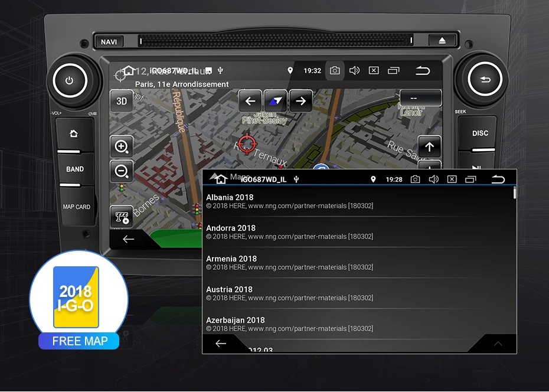The image size is (549, 392).
Task: Rotate map right with arrow
Action: 300,101
